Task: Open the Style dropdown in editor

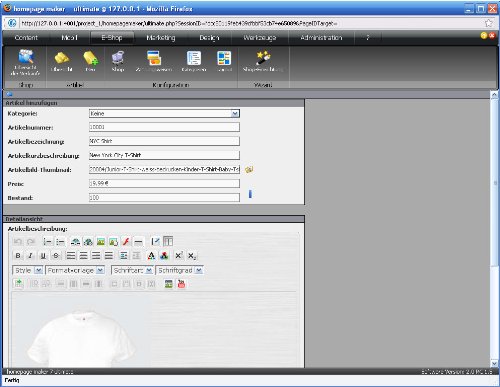Action: tap(27, 270)
